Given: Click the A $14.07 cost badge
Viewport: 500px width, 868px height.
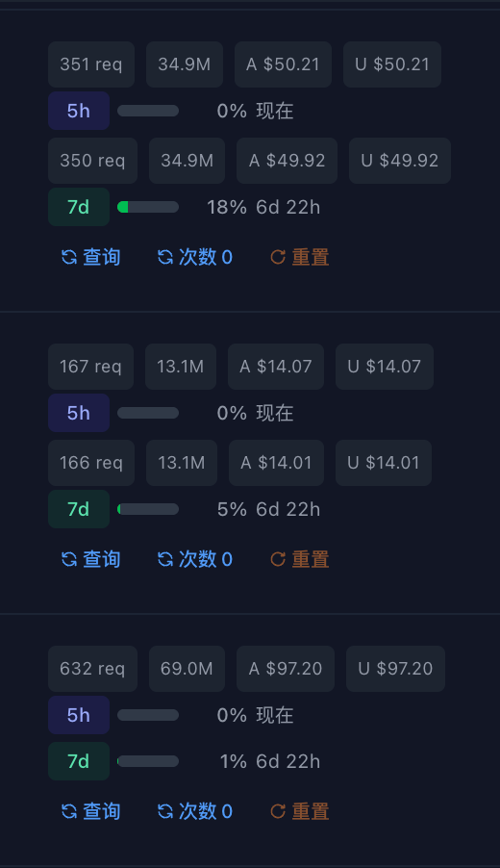Looking at the screenshot, I should click(276, 367).
